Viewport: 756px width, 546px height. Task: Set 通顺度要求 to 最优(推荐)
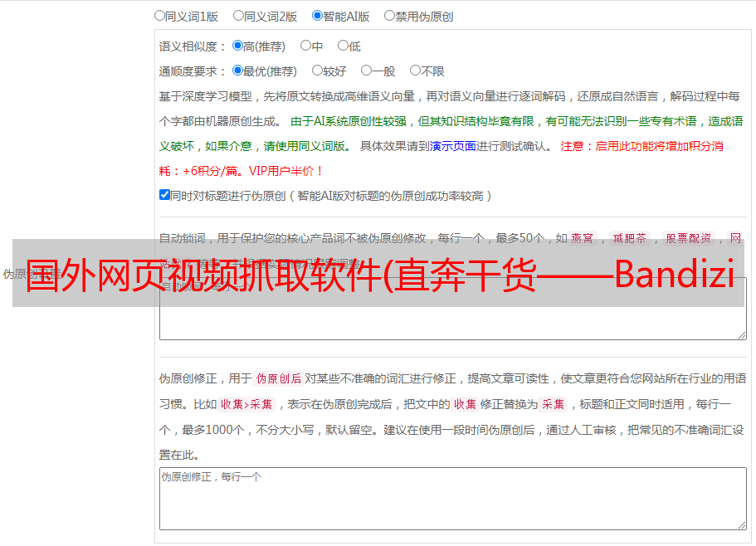(x=237, y=71)
